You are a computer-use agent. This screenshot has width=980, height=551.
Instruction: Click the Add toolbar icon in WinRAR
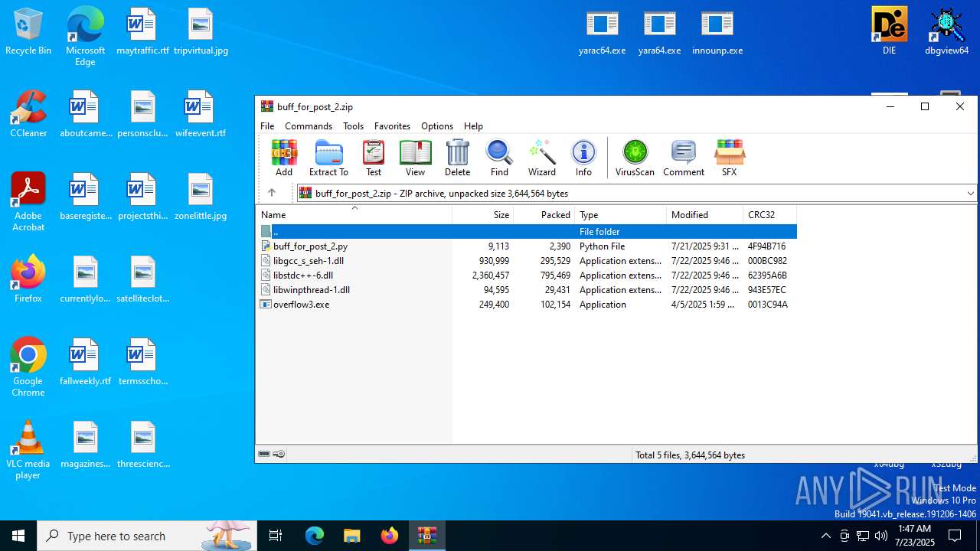[x=284, y=158]
